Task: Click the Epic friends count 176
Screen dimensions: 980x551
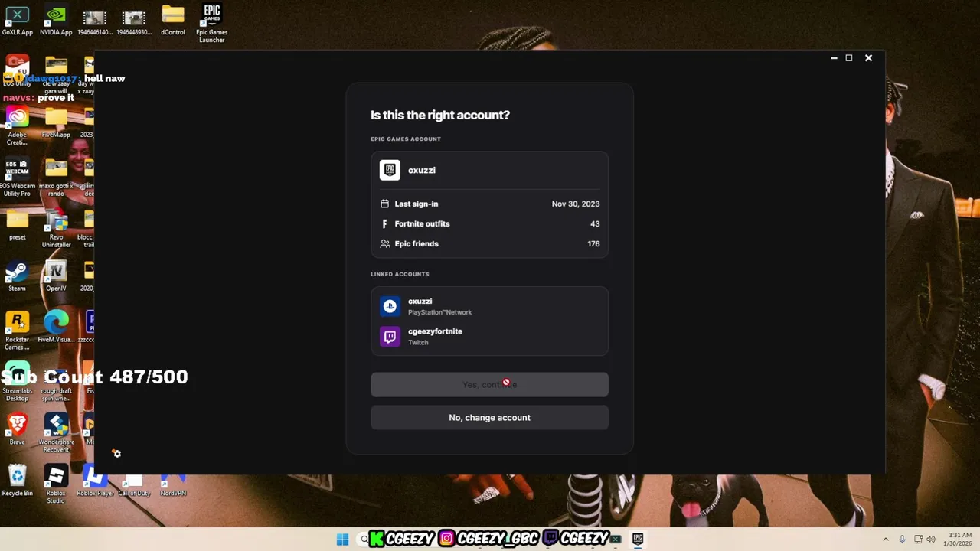Action: (x=593, y=243)
